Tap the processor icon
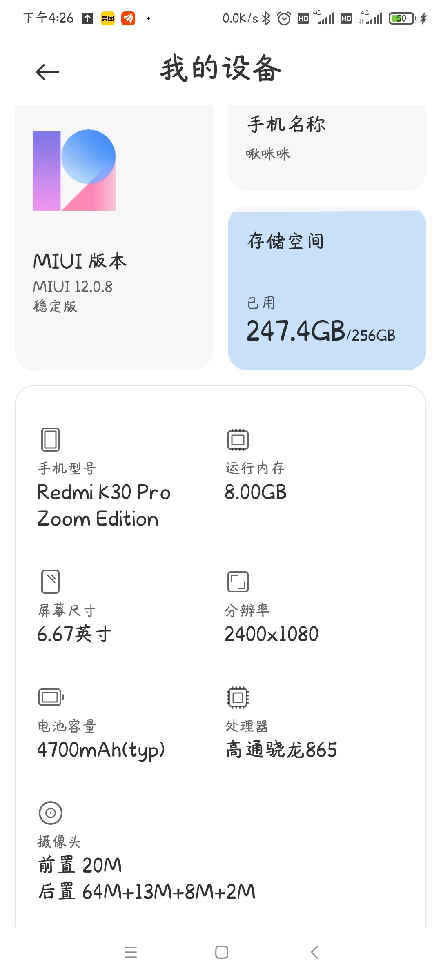This screenshot has width=441, height=980. [x=238, y=697]
